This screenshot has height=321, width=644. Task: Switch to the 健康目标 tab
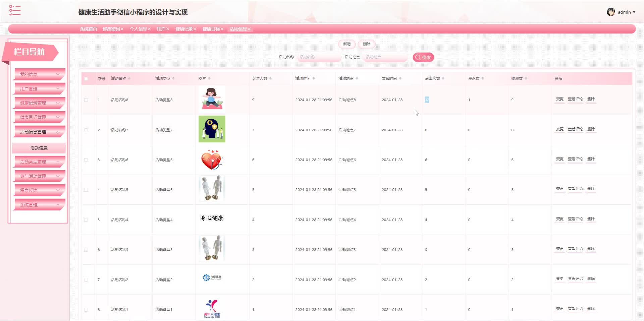coord(211,29)
